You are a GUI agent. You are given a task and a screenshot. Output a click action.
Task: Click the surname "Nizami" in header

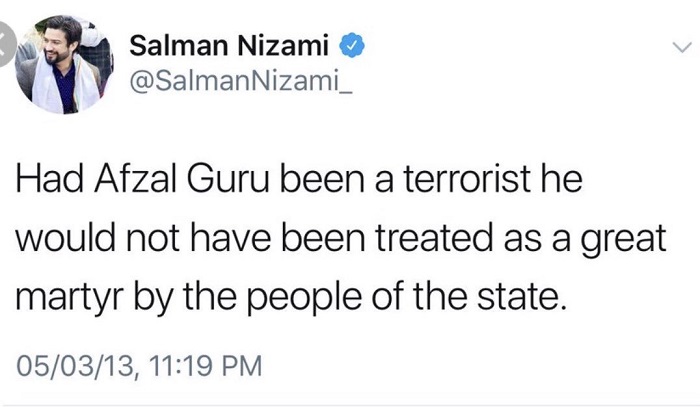click(290, 45)
